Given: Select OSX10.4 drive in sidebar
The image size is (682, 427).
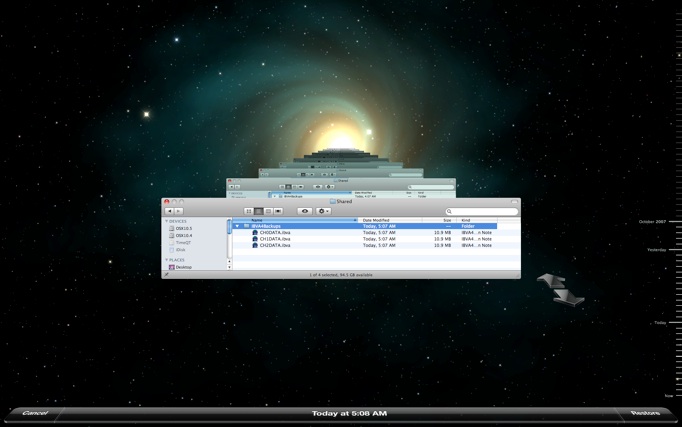Looking at the screenshot, I should point(181,236).
